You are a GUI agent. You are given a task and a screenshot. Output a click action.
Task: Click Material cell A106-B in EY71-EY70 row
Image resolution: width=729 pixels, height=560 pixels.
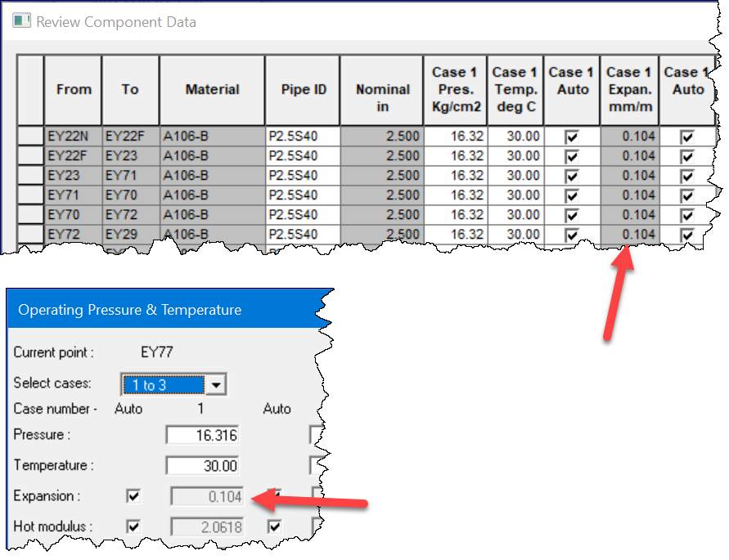point(212,195)
